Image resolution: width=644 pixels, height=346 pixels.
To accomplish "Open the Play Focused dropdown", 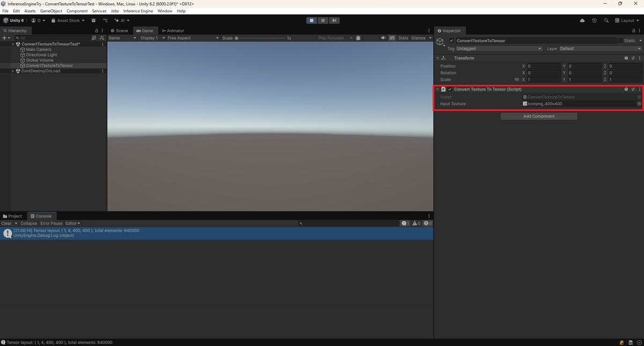I will point(335,38).
